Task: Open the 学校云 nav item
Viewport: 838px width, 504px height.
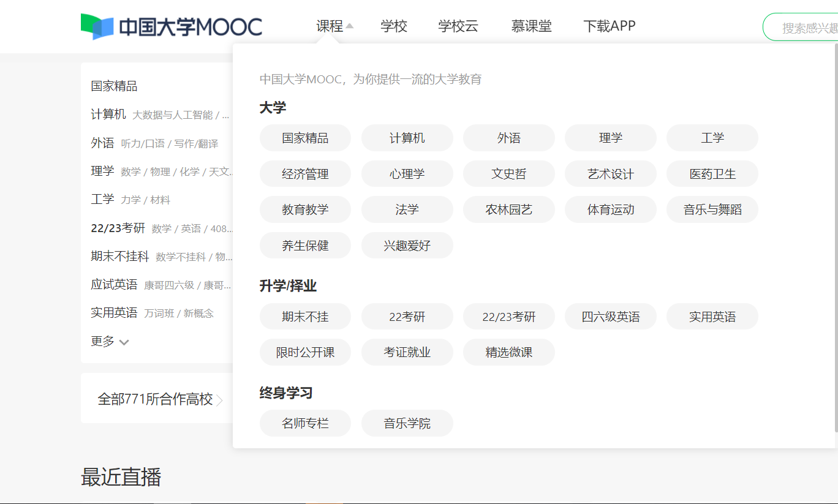Action: click(x=458, y=26)
